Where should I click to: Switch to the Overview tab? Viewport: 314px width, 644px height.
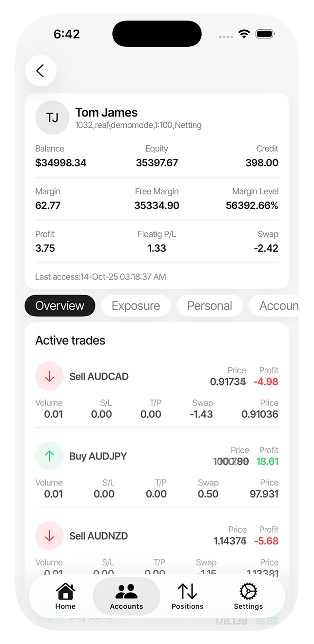pyautogui.click(x=60, y=306)
